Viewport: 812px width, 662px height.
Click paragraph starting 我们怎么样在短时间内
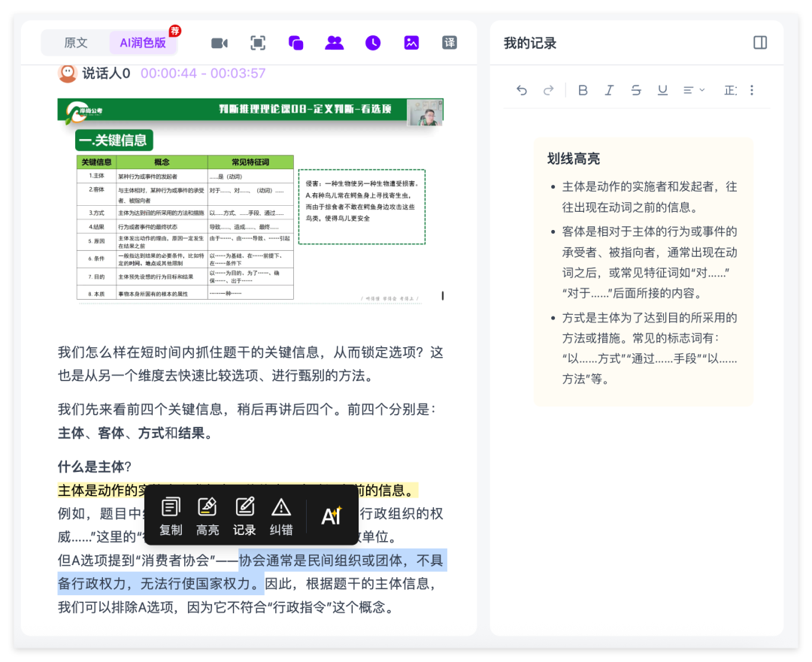[250, 364]
